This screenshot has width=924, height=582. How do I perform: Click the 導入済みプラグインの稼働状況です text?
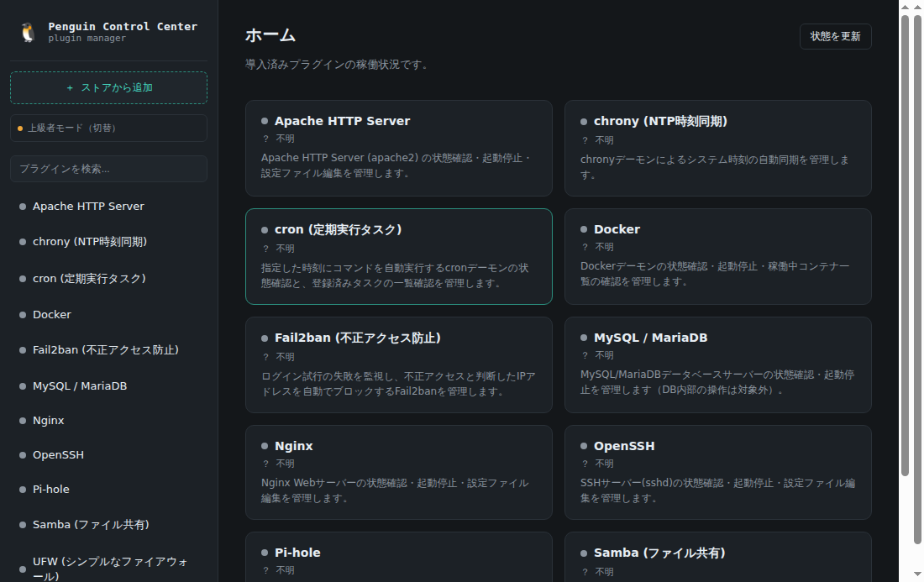(337, 64)
